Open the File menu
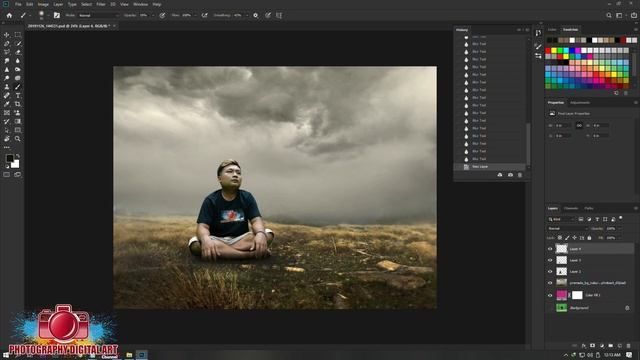Screen dimensions: 640x360 point(18,4)
